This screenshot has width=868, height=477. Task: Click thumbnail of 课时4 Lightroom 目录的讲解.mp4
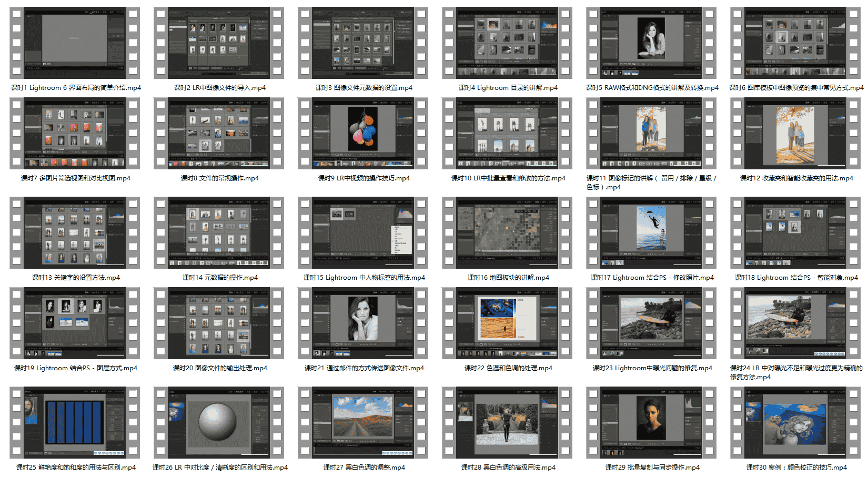click(x=507, y=43)
